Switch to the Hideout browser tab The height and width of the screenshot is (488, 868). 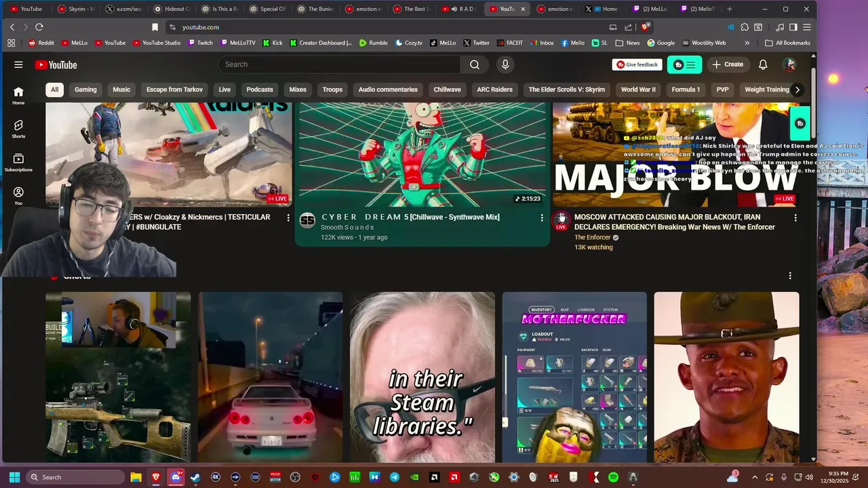click(172, 9)
